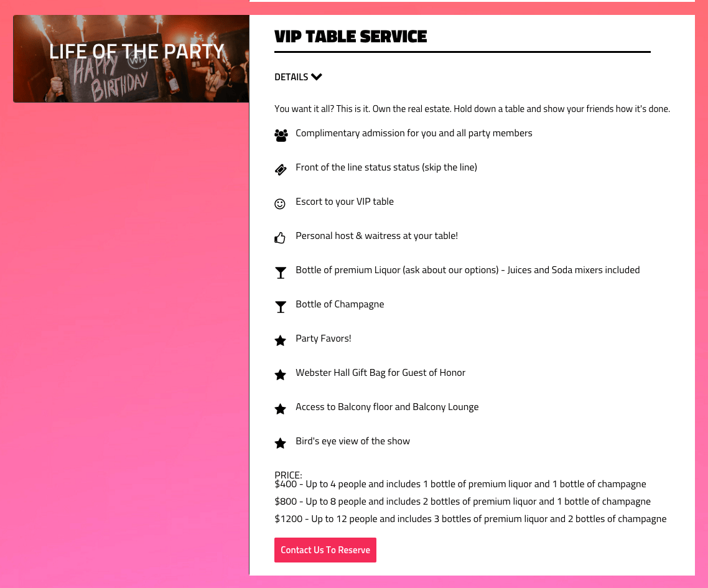Click cocktail glass icon beside premium Liquor
The image size is (708, 588).
click(281, 273)
